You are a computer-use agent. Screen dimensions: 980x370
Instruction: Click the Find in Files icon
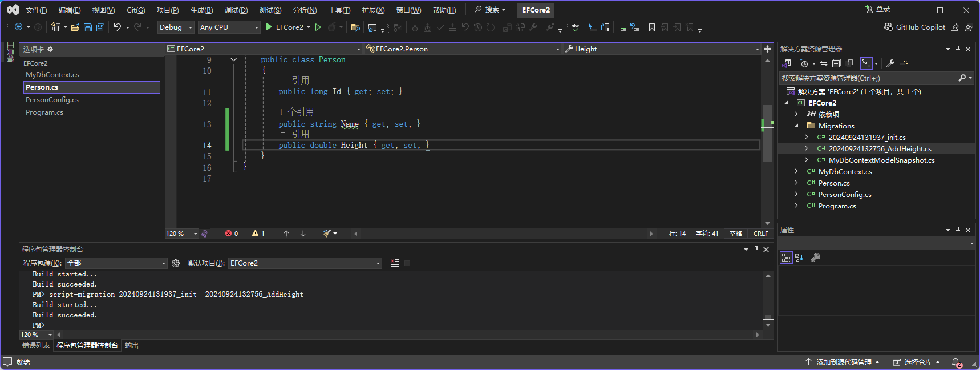click(x=355, y=27)
